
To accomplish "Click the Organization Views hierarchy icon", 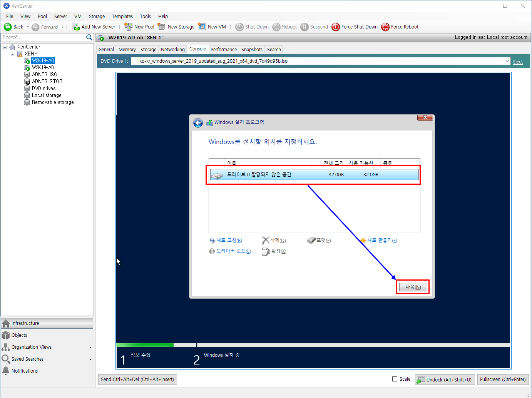I will (x=6, y=347).
